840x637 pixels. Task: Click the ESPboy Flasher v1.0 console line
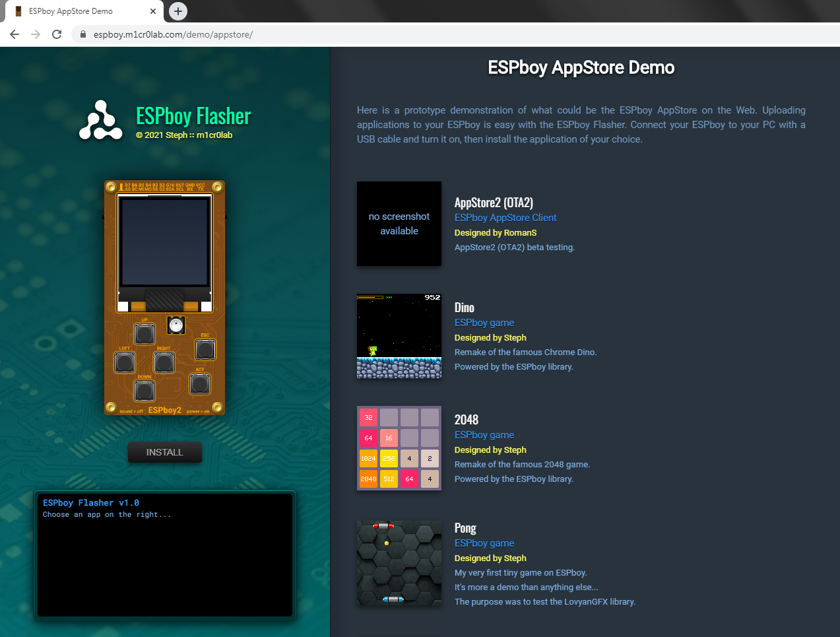pyautogui.click(x=91, y=503)
